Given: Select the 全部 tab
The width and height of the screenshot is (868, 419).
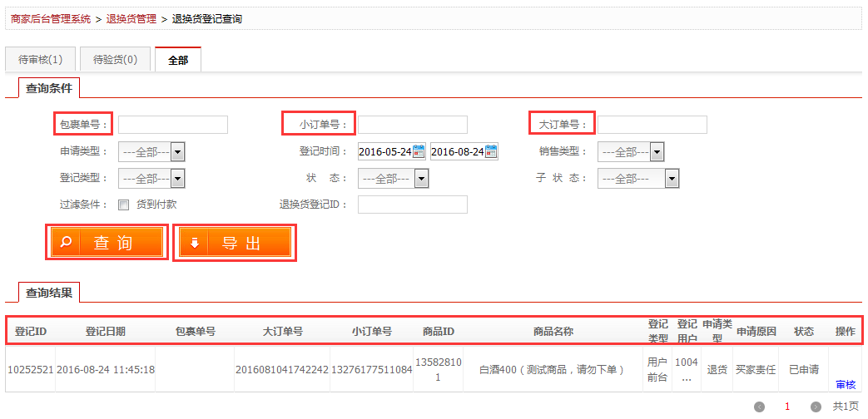Looking at the screenshot, I should click(178, 60).
